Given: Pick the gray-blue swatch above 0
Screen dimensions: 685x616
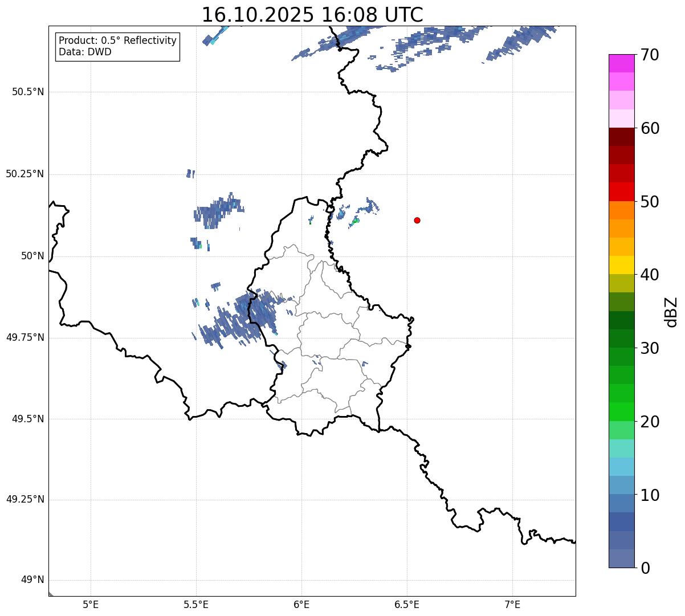Looking at the screenshot, I should (621, 558).
